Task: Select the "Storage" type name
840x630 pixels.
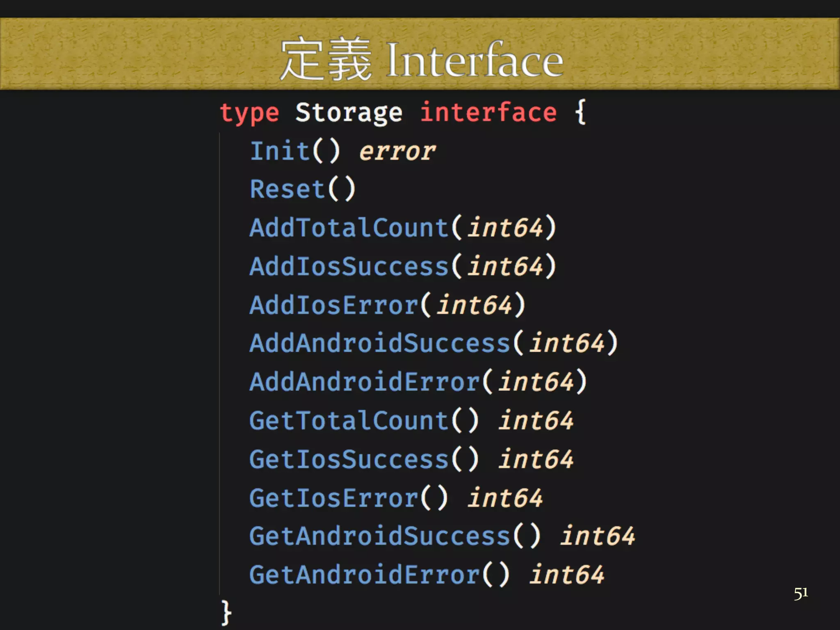Action: coord(349,113)
